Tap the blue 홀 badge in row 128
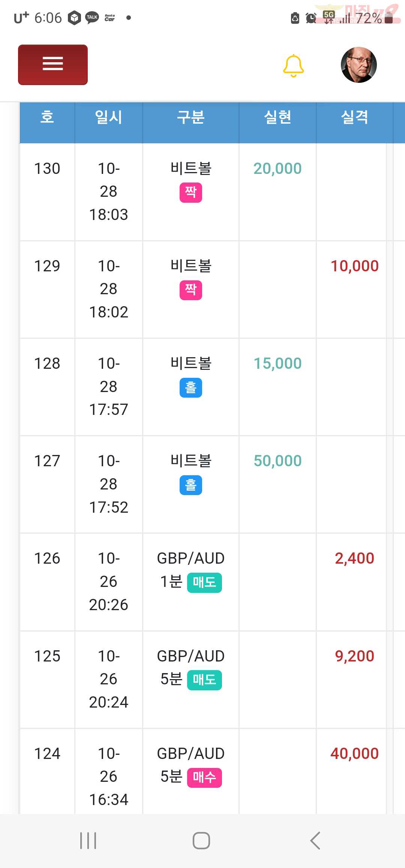 tap(191, 388)
